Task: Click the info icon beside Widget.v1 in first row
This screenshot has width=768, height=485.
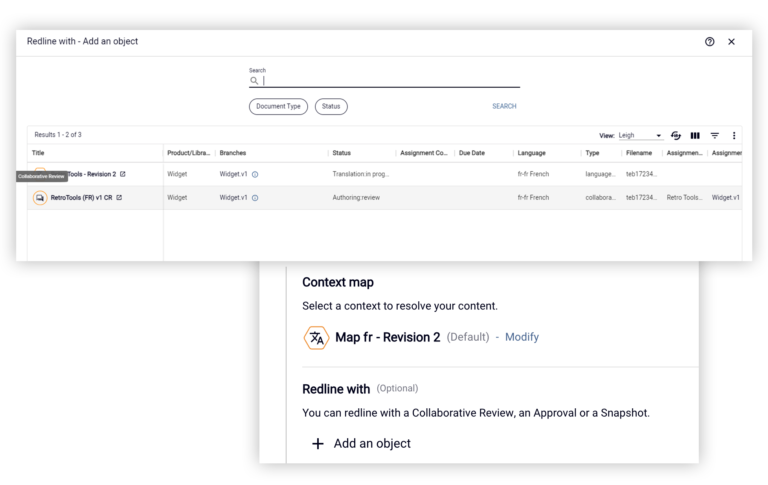Action: pos(255,174)
